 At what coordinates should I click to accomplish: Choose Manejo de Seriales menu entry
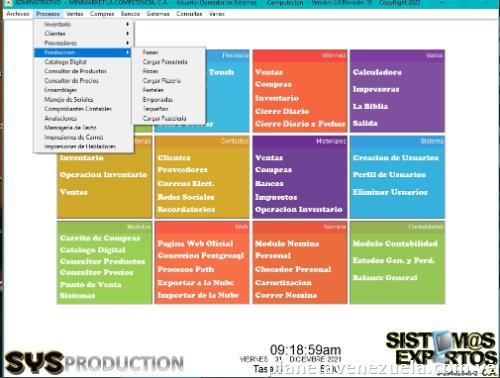pos(82,99)
